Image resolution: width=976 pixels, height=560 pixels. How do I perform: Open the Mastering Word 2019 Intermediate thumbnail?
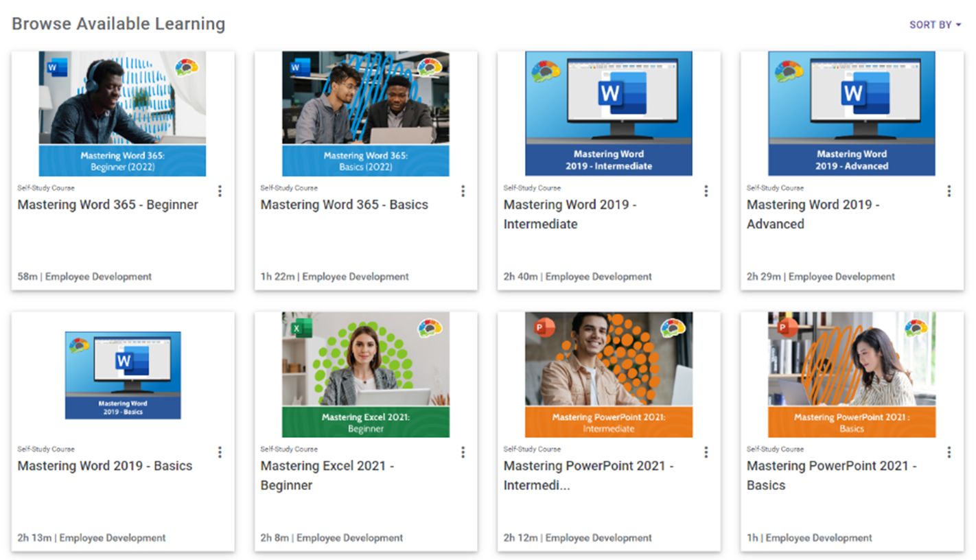[609, 114]
